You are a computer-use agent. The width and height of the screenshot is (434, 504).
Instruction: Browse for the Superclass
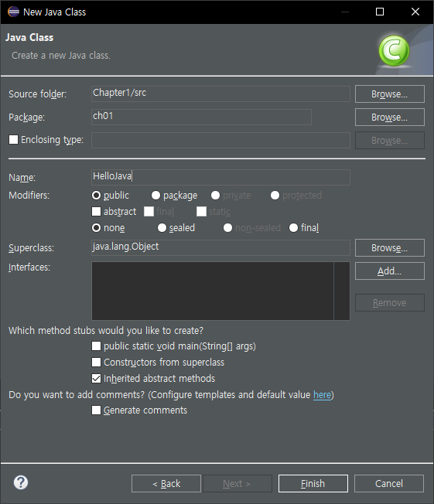(x=390, y=248)
